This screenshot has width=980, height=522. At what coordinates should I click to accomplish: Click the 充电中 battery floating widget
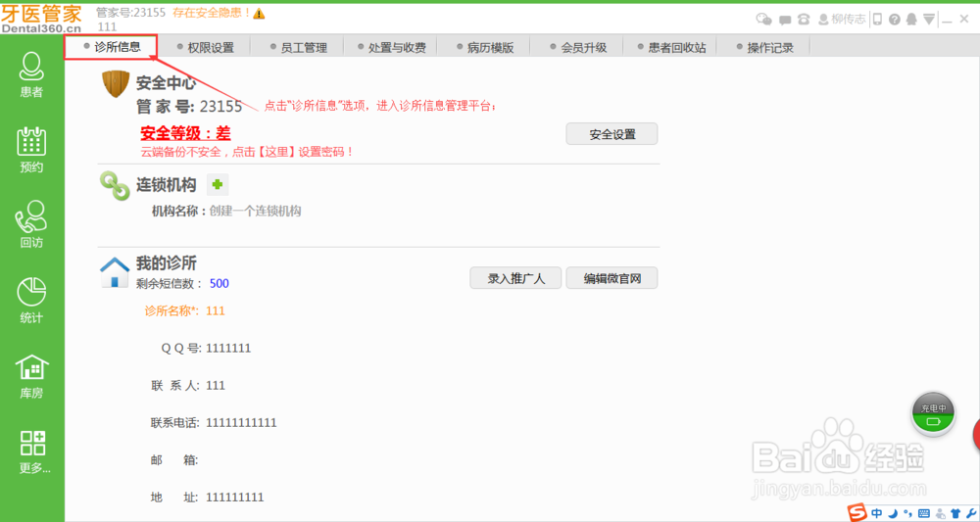click(x=933, y=414)
